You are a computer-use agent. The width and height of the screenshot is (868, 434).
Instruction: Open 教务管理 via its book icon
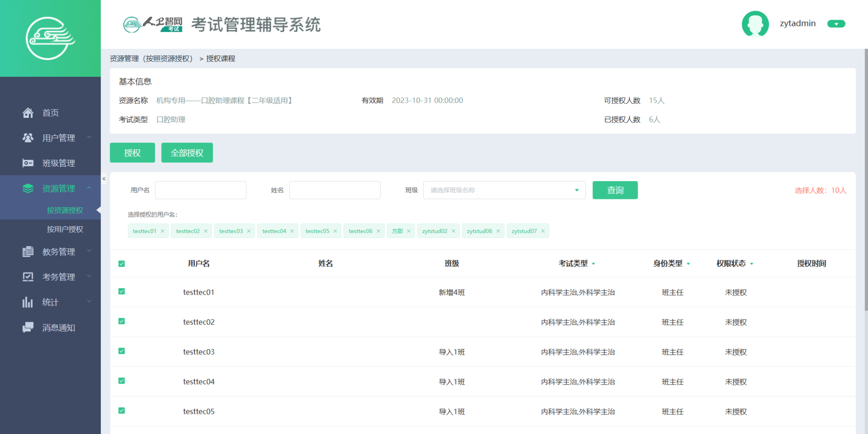pos(28,251)
